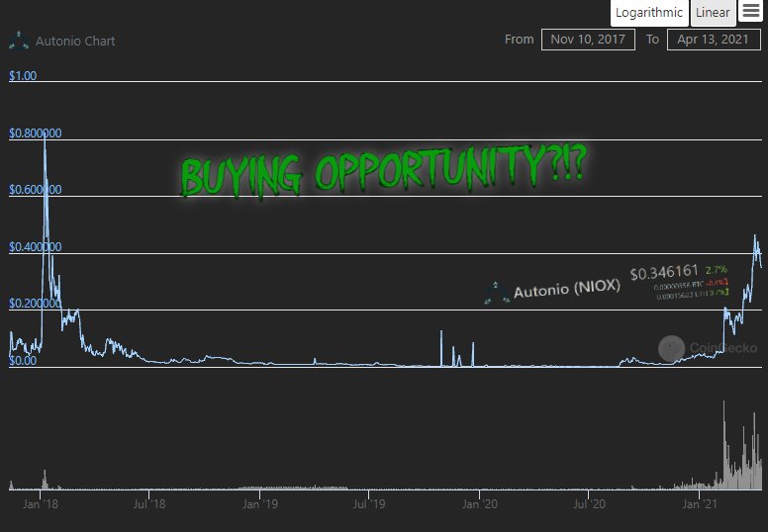Image resolution: width=768 pixels, height=532 pixels.
Task: Click the $0.600000 axis label
Action: point(36,190)
